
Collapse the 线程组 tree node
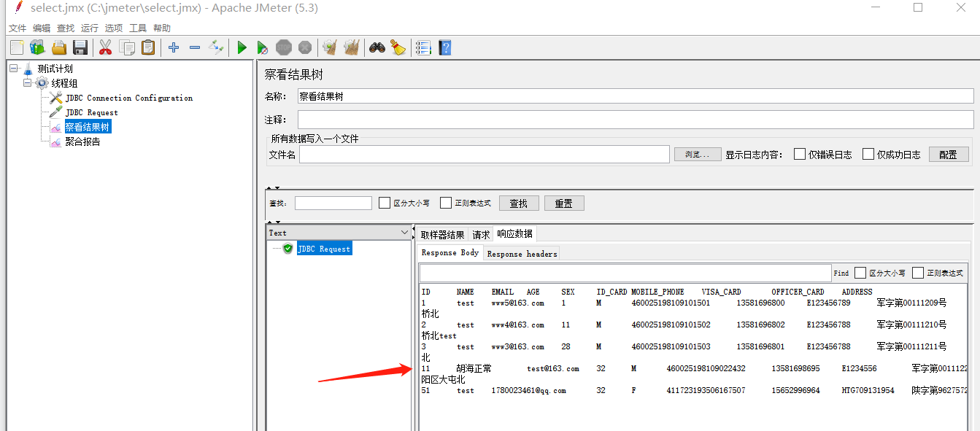[x=27, y=82]
